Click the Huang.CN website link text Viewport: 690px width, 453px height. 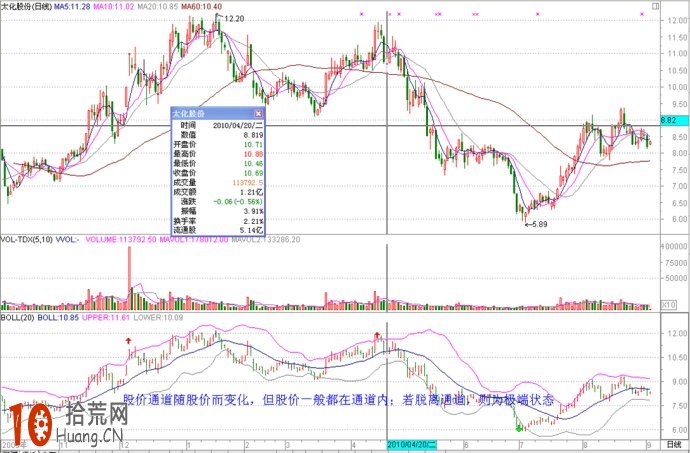click(92, 437)
